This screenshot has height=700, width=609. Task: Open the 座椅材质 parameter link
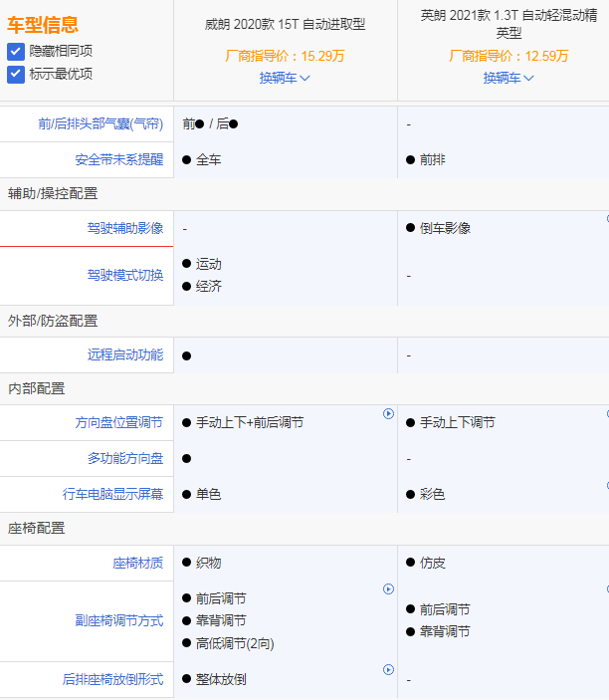(x=137, y=563)
